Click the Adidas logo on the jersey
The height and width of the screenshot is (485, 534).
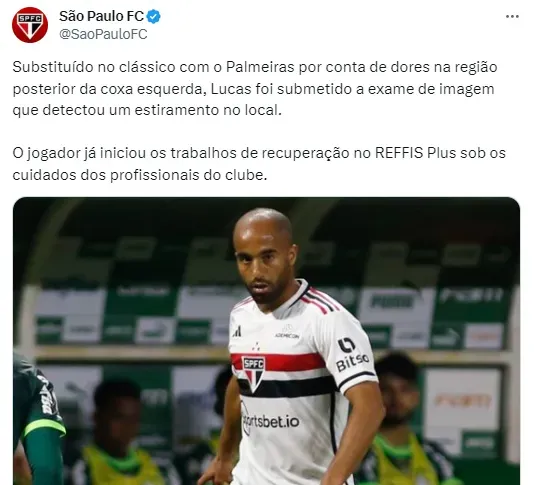(237, 331)
